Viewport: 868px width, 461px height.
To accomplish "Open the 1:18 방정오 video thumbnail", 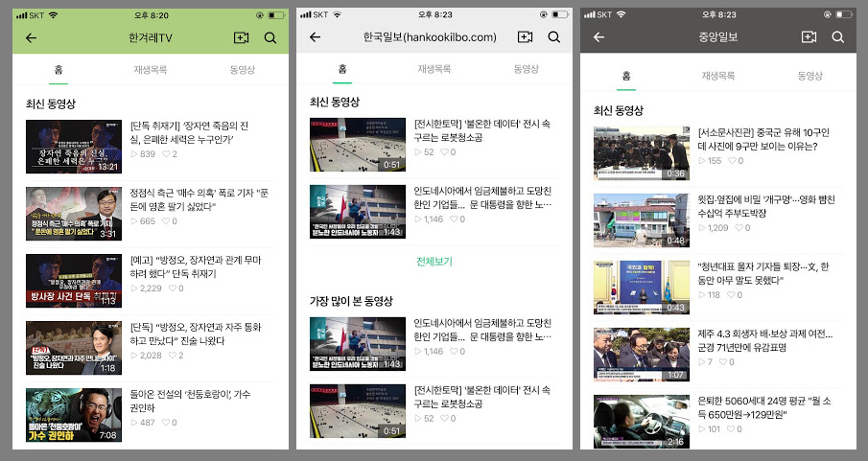I will pyautogui.click(x=74, y=348).
